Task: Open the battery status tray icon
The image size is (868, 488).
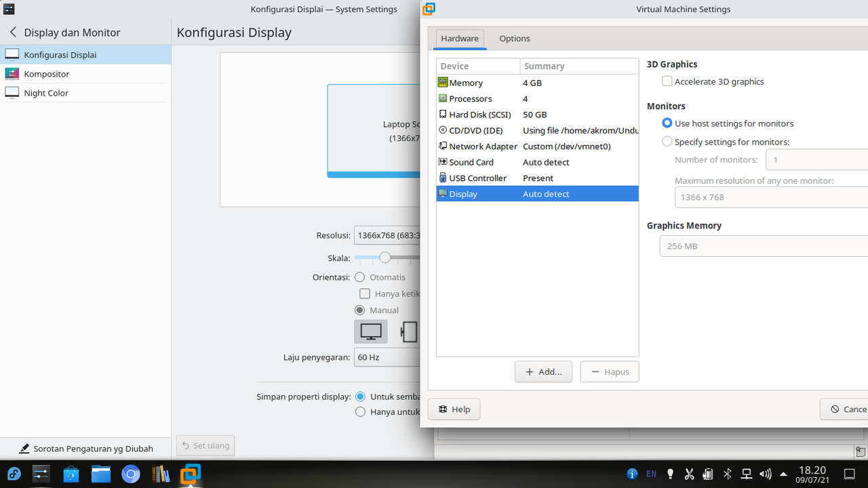Action: (x=707, y=474)
